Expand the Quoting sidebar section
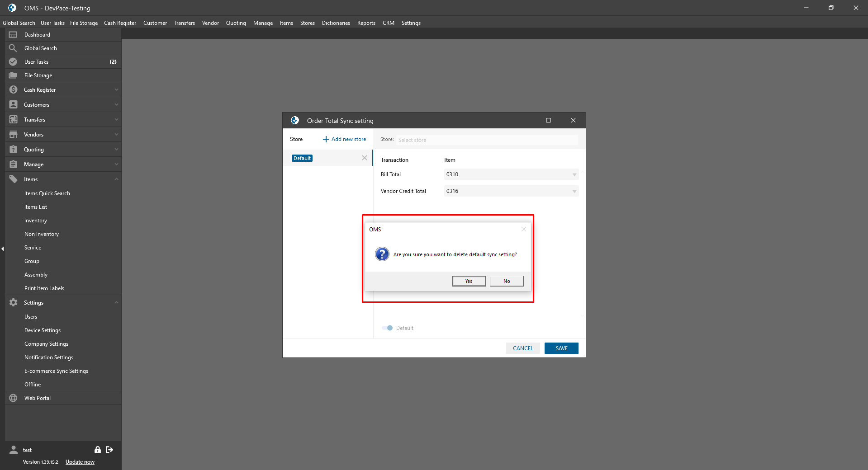The width and height of the screenshot is (868, 470). tap(116, 150)
